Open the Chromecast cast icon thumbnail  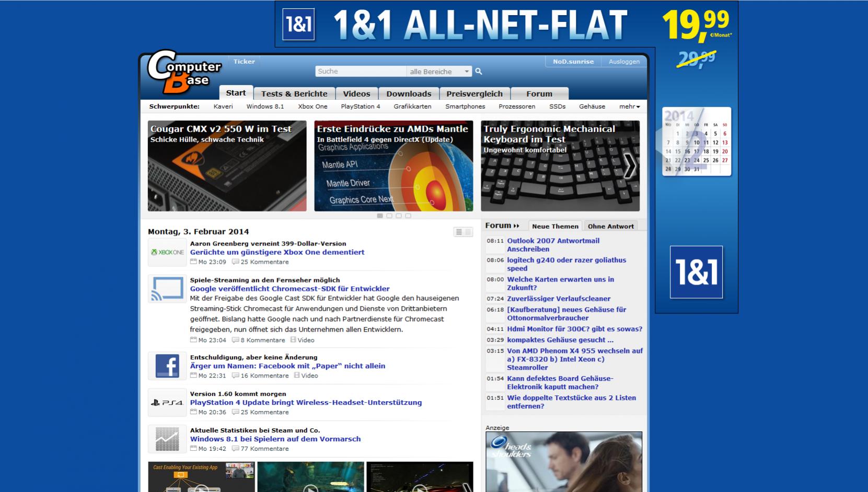pos(167,289)
